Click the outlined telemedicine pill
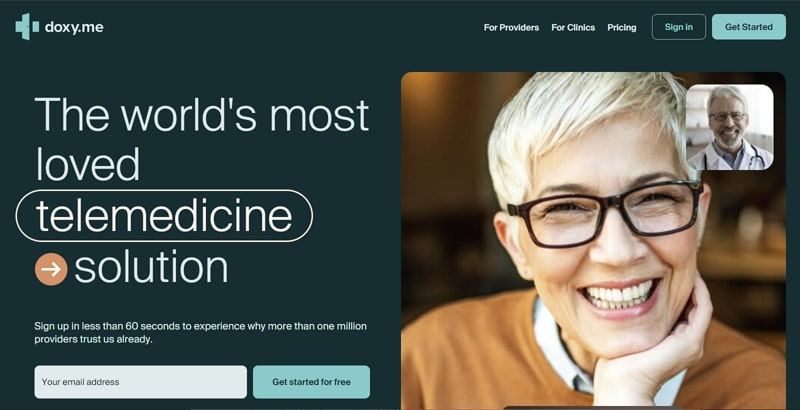Viewport: 800px width, 410px height. click(x=164, y=215)
